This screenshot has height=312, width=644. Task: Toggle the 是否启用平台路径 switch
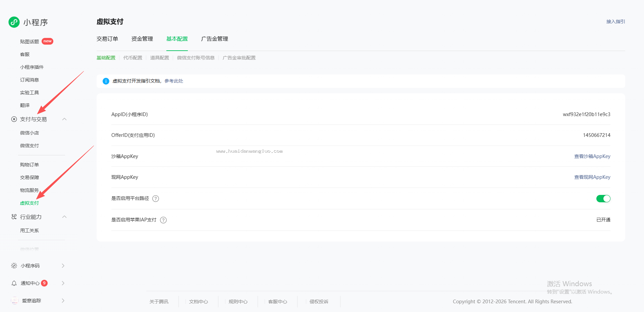coord(603,199)
